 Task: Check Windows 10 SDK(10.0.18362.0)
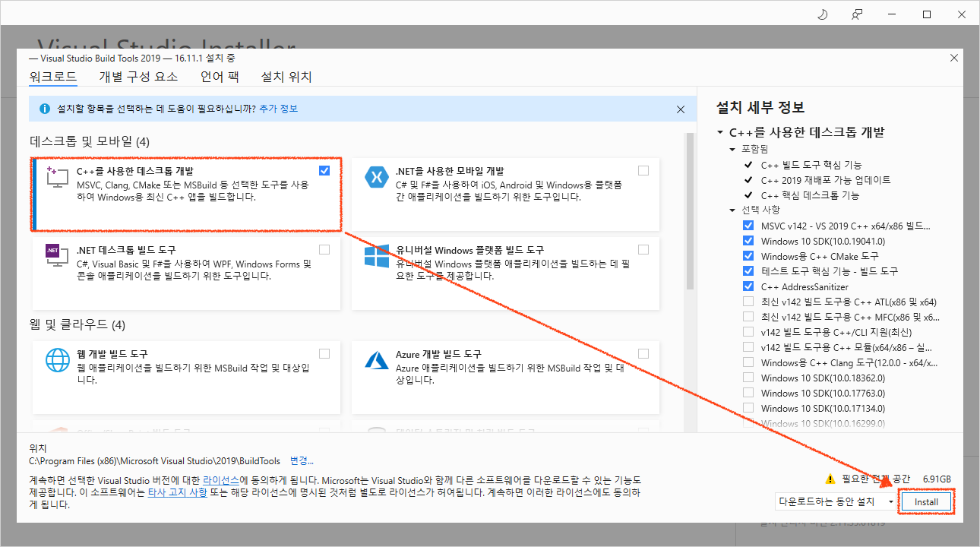click(748, 378)
